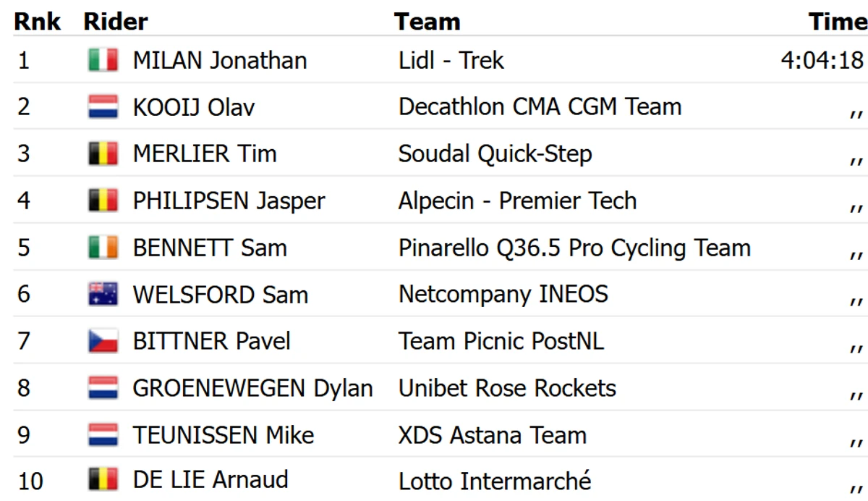This screenshot has width=868, height=501.
Task: Click the Irish flag next to BENNETT Sam
Action: pos(103,248)
